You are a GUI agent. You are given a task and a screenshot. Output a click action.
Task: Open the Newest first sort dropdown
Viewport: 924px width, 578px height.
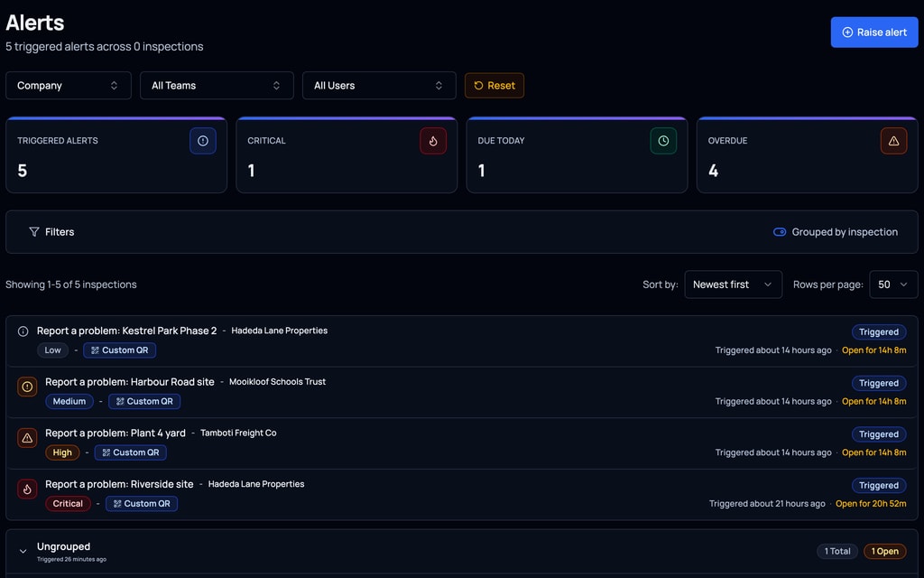733,284
